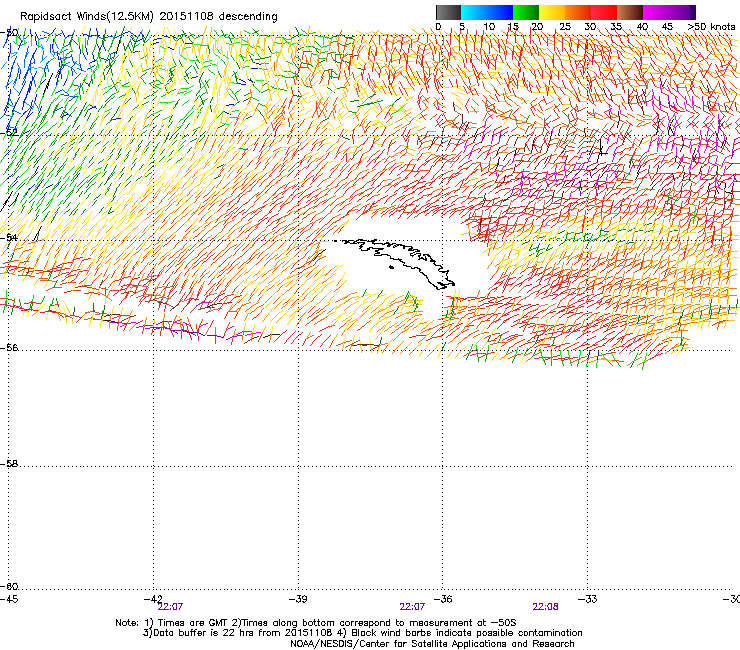Click the South Georgia island outline

(396, 262)
